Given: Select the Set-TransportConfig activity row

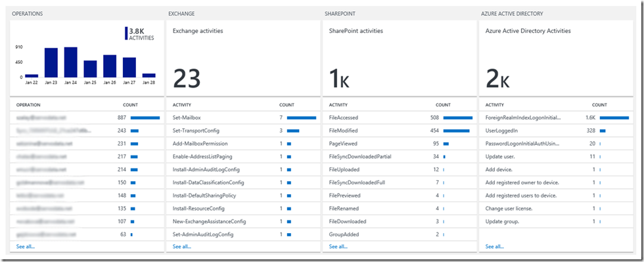Looking at the screenshot, I should click(x=243, y=131).
